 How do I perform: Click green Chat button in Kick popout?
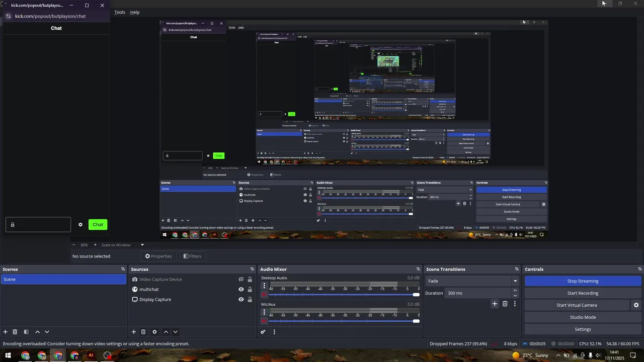98,225
